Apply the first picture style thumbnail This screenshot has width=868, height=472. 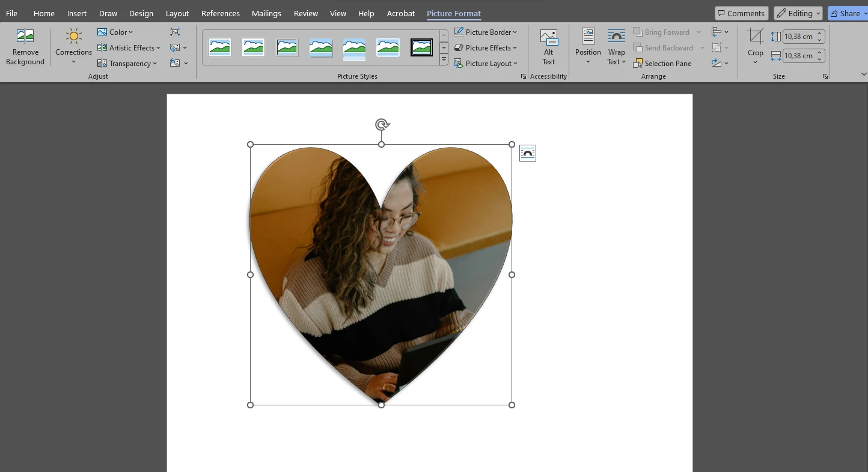pos(219,47)
